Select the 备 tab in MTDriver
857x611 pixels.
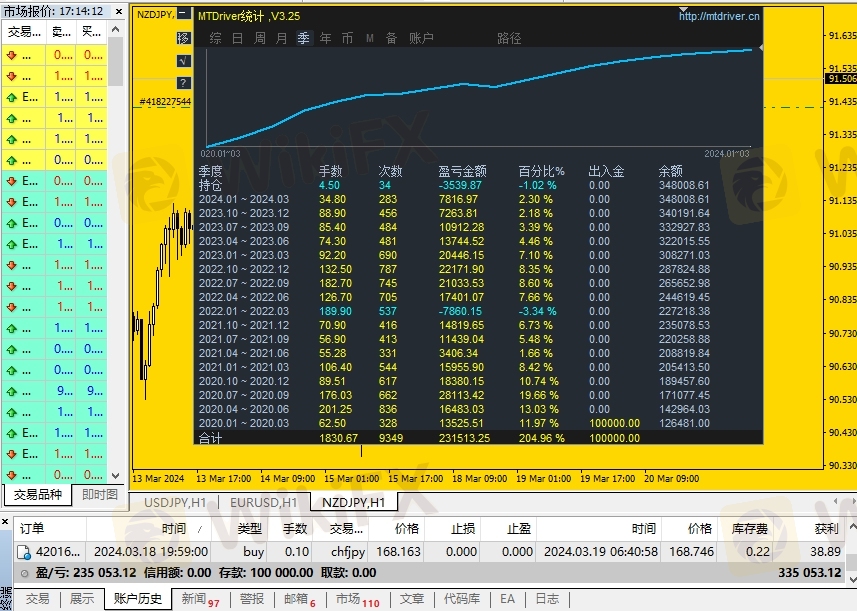pos(391,38)
